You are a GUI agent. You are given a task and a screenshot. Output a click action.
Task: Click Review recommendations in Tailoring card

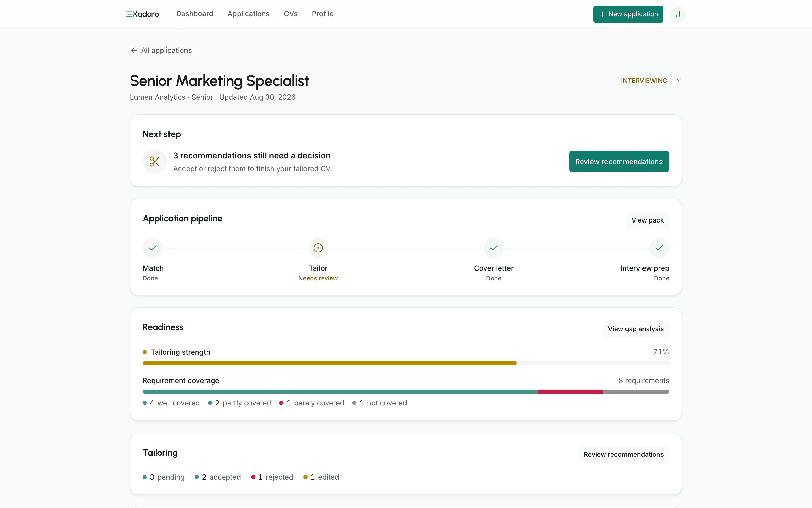[x=623, y=455]
